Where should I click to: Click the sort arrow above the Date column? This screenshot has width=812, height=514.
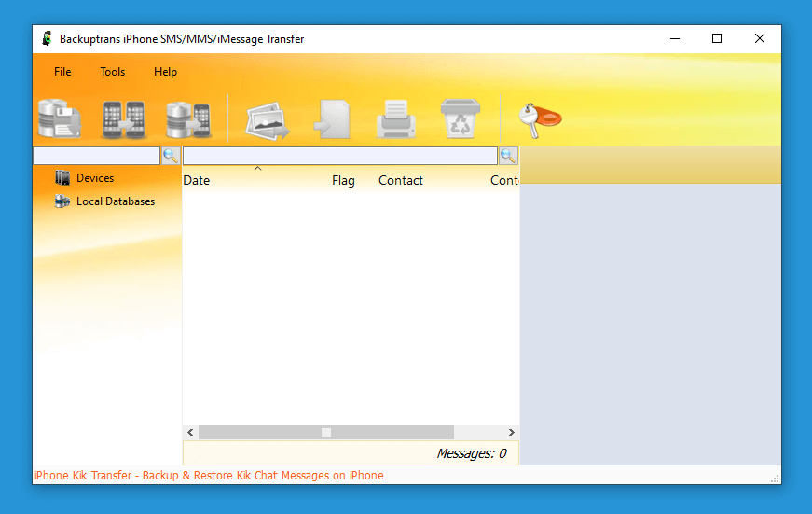[x=258, y=169]
